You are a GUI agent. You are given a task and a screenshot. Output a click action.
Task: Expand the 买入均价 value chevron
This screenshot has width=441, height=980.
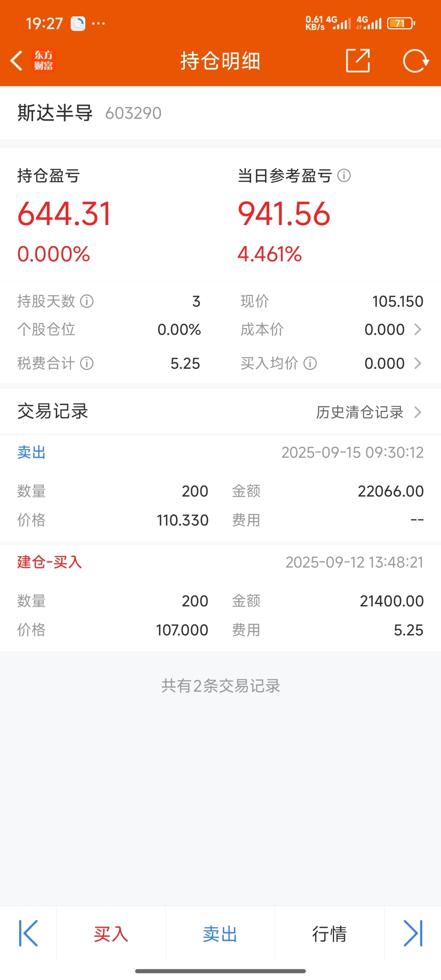(418, 363)
